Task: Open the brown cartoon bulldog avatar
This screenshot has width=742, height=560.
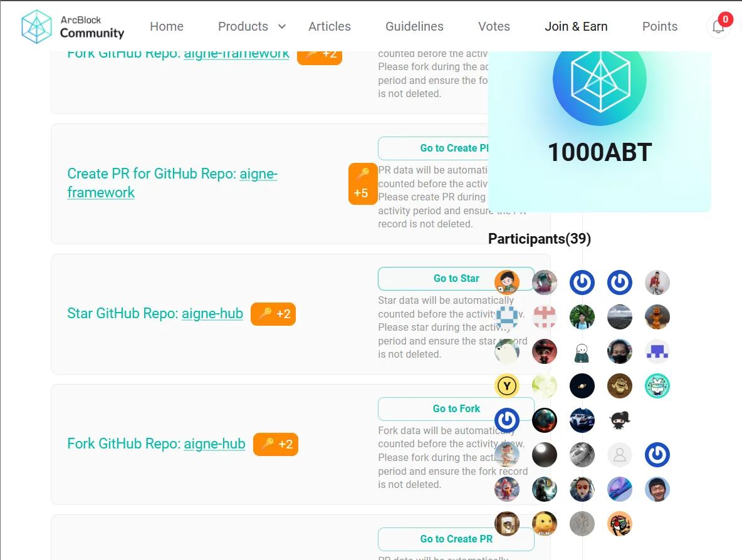Action: 619,386
